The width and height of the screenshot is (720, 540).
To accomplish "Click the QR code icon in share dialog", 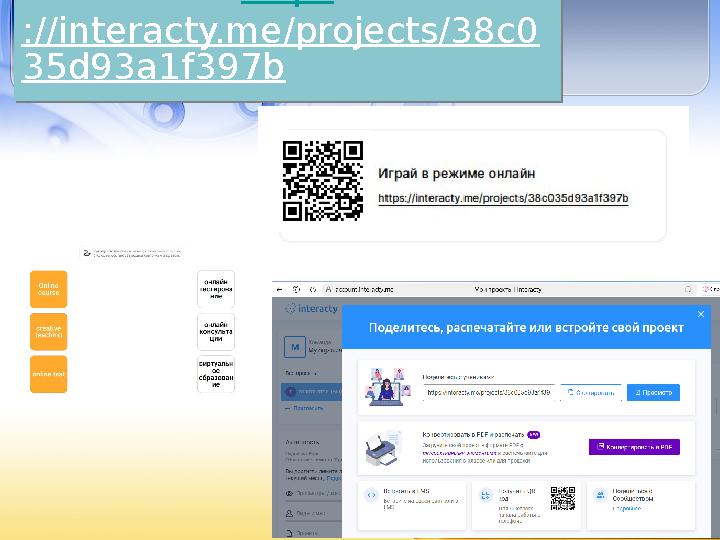I will pos(485,495).
